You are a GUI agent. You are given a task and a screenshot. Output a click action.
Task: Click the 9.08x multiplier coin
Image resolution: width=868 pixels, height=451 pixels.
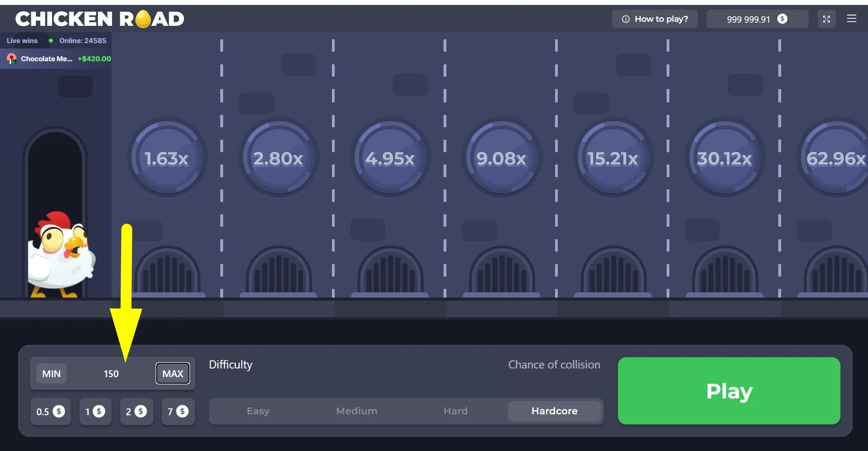tap(502, 158)
